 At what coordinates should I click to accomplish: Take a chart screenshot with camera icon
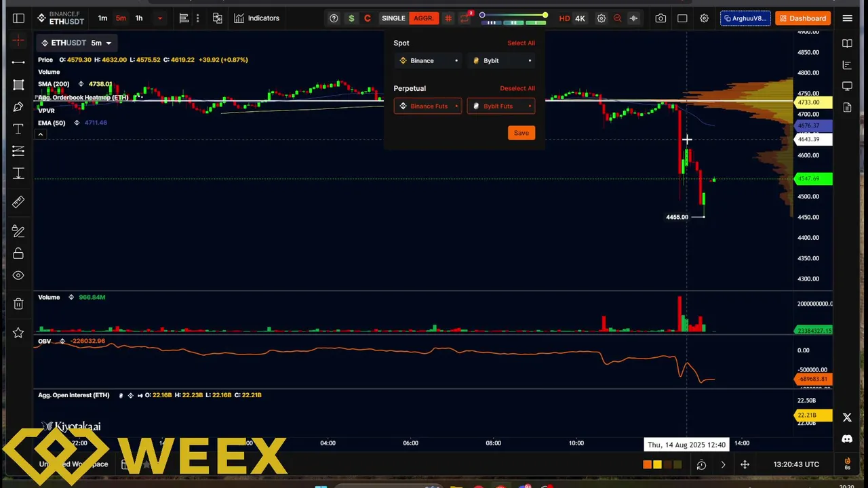coord(660,18)
